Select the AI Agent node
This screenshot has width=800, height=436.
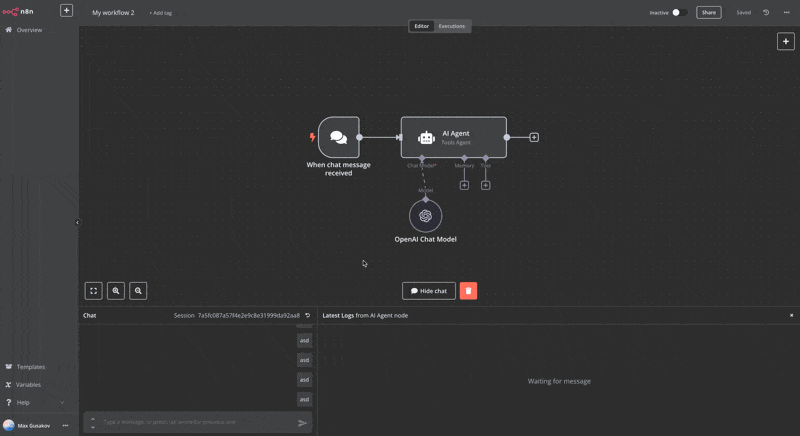454,137
